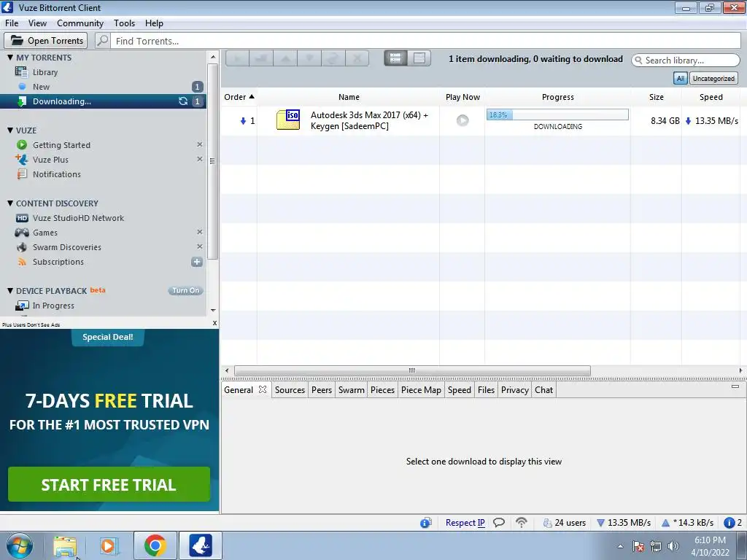Viewport: 747px width, 560px height.
Task: Open the Privacy tab
Action: tap(514, 390)
